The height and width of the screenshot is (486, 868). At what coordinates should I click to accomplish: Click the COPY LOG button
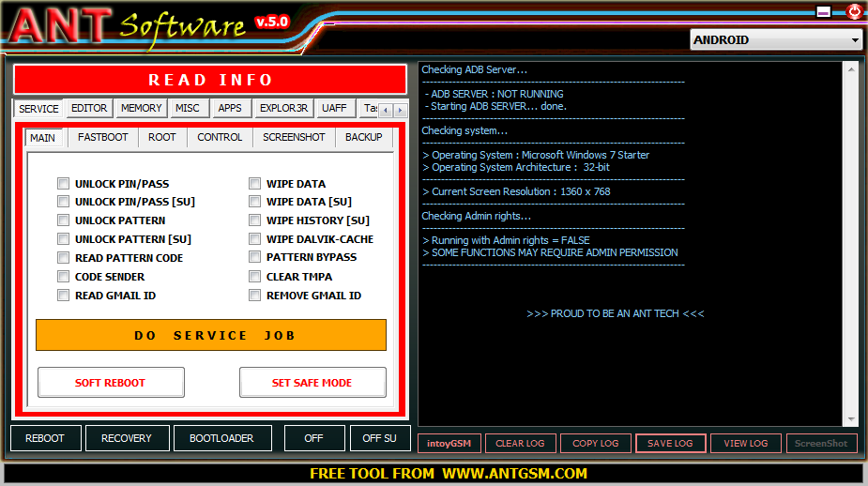pos(596,444)
